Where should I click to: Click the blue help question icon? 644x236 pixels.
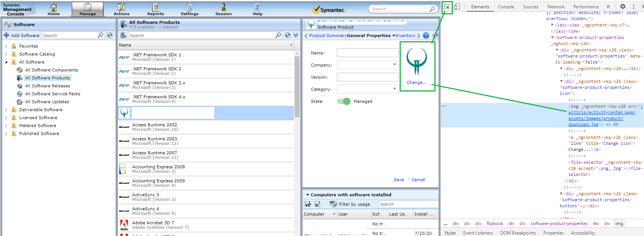426,36
